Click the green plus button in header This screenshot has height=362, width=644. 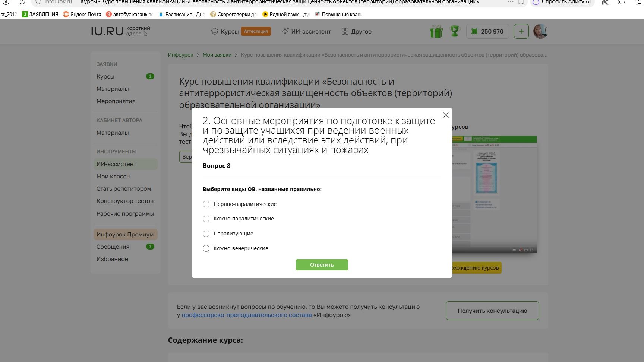pos(521,31)
